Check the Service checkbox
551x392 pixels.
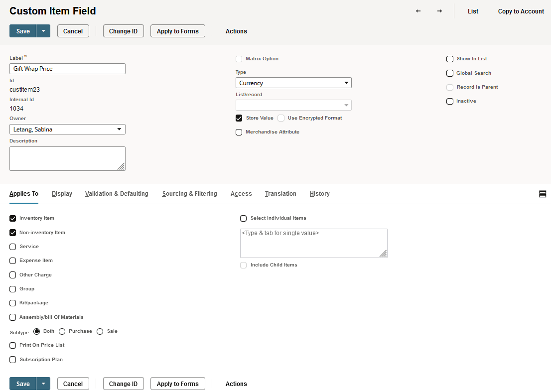12,247
